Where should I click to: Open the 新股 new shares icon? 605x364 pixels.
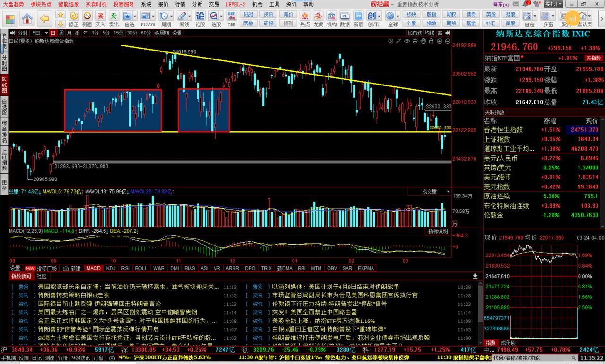click(358, 19)
